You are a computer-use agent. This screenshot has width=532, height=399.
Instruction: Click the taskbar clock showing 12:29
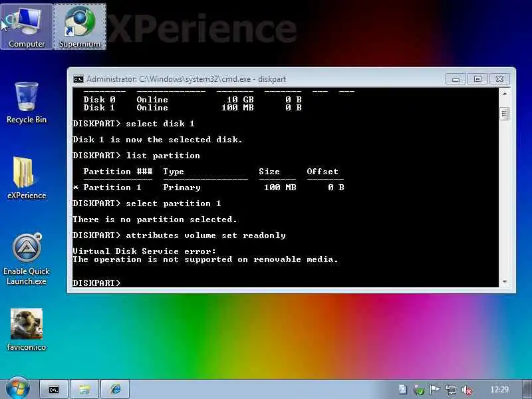[x=499, y=389]
